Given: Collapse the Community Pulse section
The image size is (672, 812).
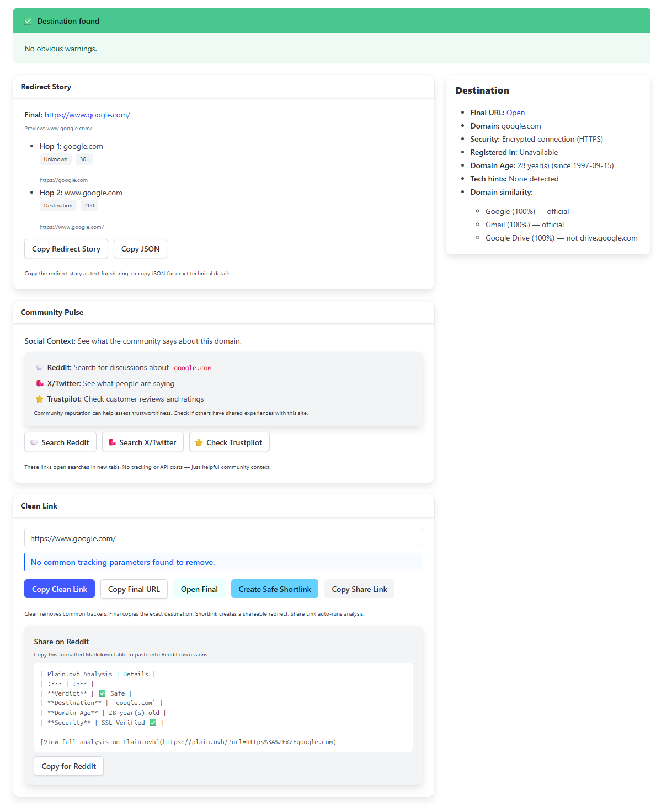Looking at the screenshot, I should pos(52,312).
